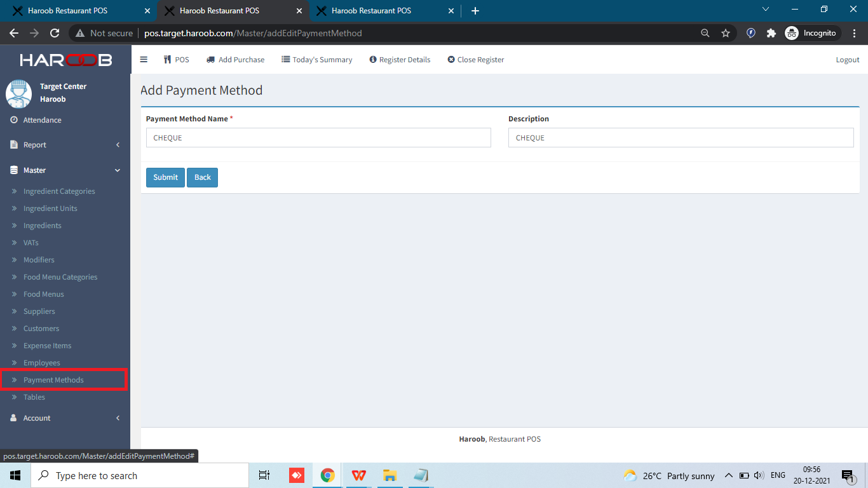Open Suppliers in sidebar
This screenshot has width=868, height=488.
coord(39,311)
